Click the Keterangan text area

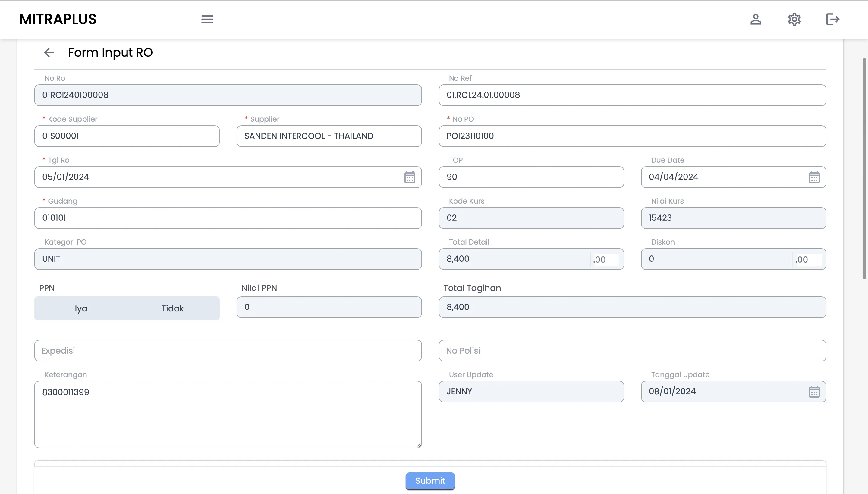point(228,414)
